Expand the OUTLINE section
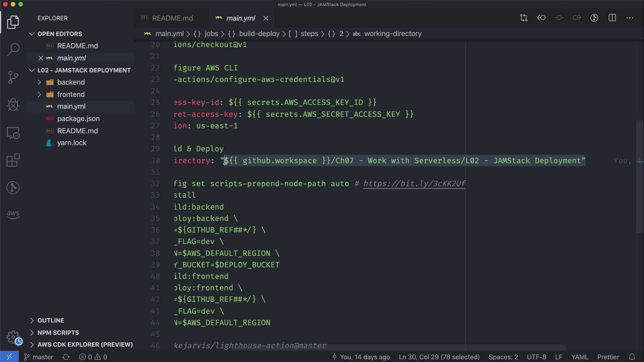The width and height of the screenshot is (644, 362). point(50,320)
